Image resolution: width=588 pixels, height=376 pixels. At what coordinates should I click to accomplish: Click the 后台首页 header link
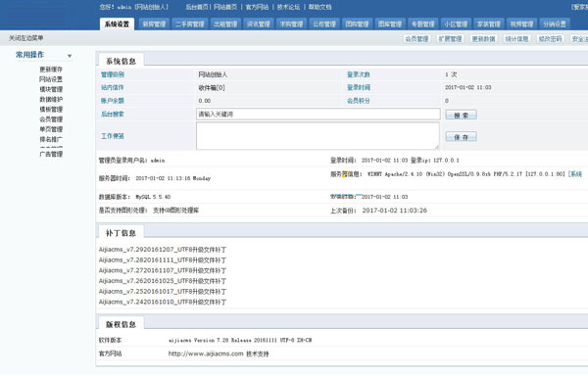pos(197,7)
